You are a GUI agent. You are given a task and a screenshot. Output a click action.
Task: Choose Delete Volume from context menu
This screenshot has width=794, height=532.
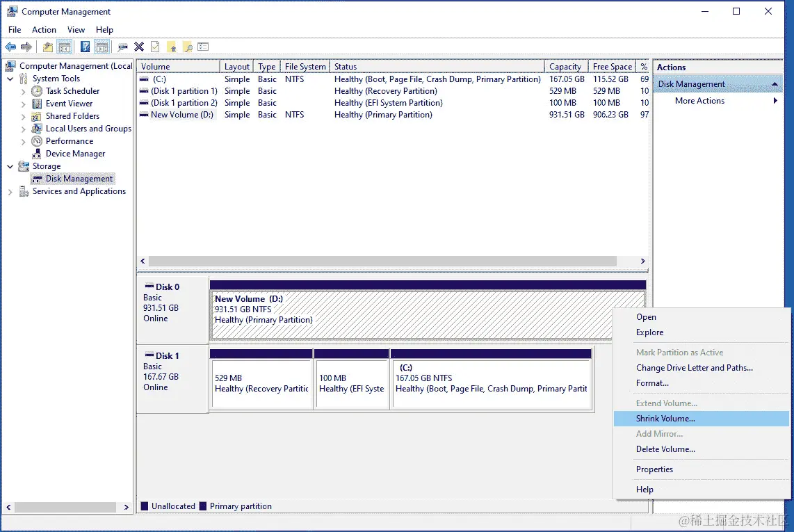click(x=665, y=449)
